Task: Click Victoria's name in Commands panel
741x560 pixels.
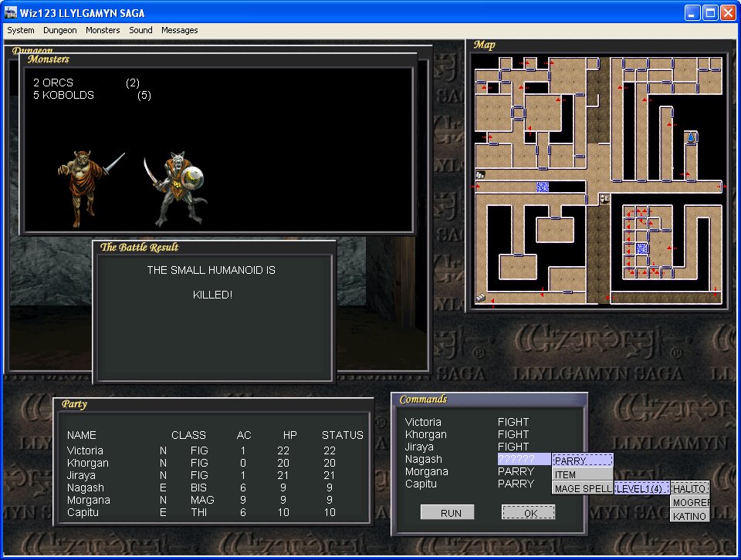Action: [x=423, y=422]
